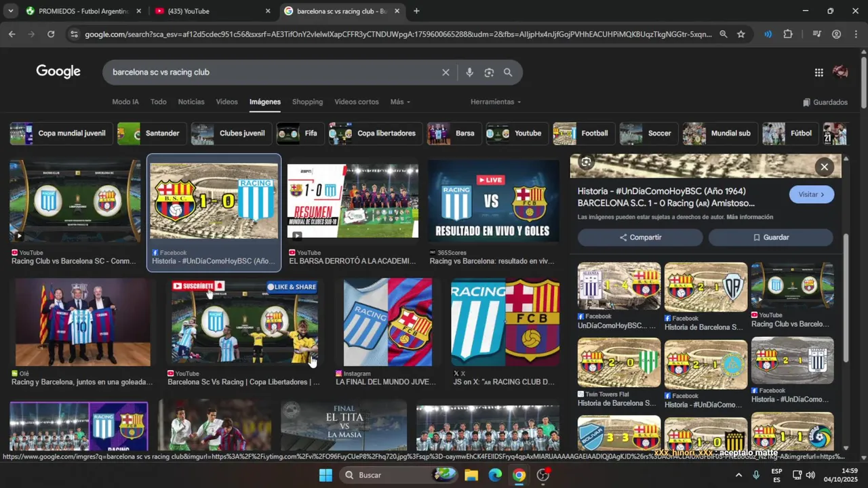Submit search with the magnifier icon
The image size is (868, 488).
coord(508,73)
